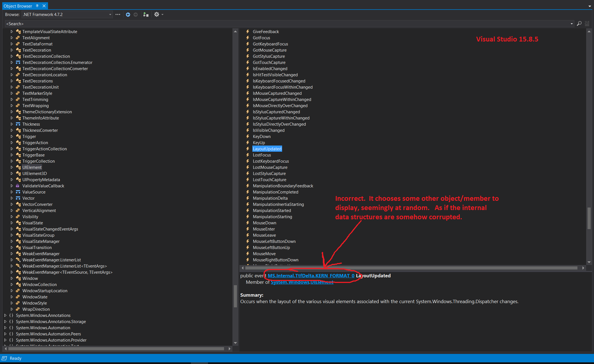Click the System.Windows.Annotations namespace icon
594x364 pixels.
(x=11, y=315)
